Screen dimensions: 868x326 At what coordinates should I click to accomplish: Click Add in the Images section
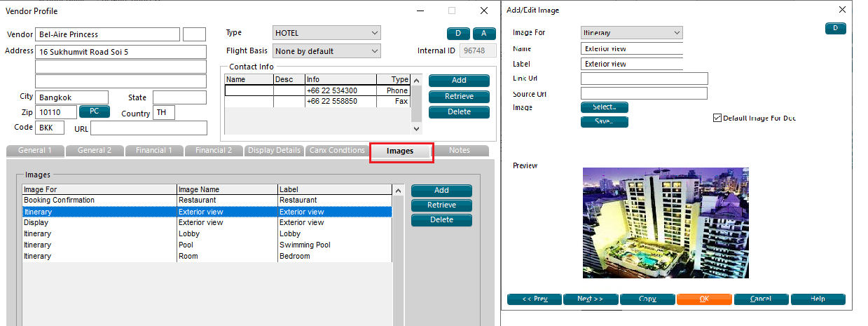coord(441,191)
